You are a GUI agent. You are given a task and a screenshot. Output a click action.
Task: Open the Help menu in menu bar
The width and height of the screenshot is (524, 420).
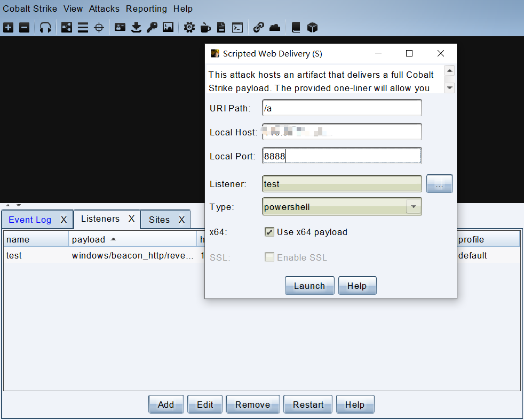(x=183, y=9)
